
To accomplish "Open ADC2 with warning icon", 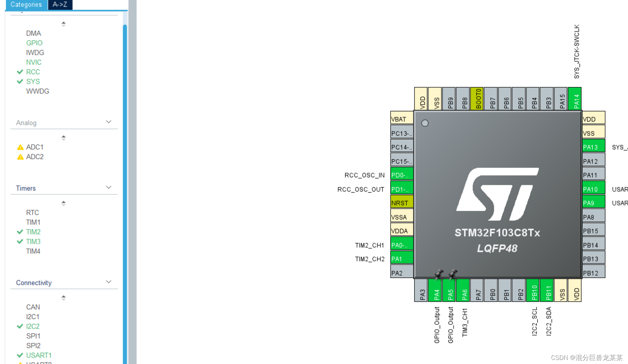I will 35,157.
